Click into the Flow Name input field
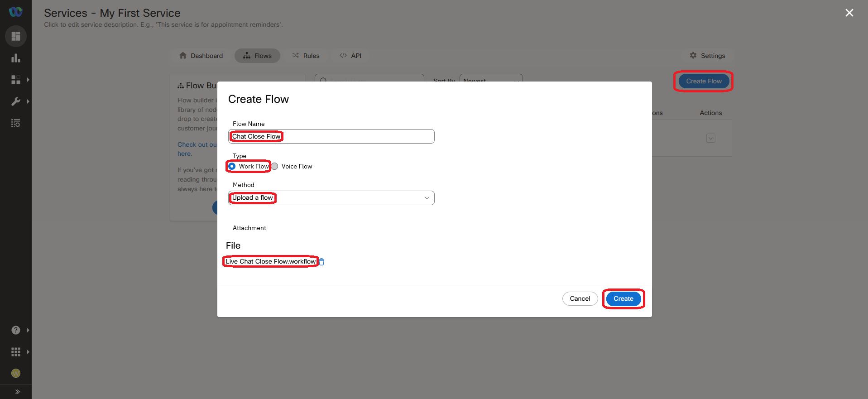 tap(331, 136)
